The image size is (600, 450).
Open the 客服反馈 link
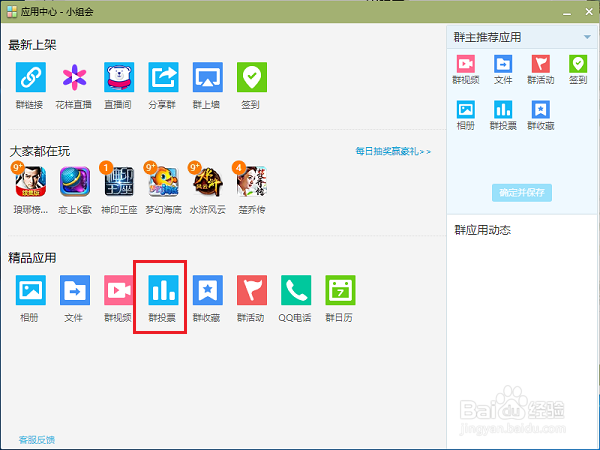(x=37, y=440)
